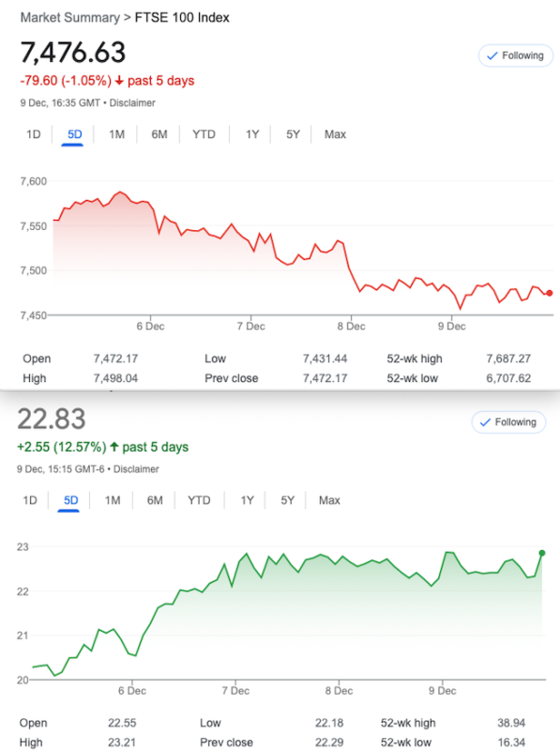Select YTD range on FTSE 100 chart

tap(204, 134)
